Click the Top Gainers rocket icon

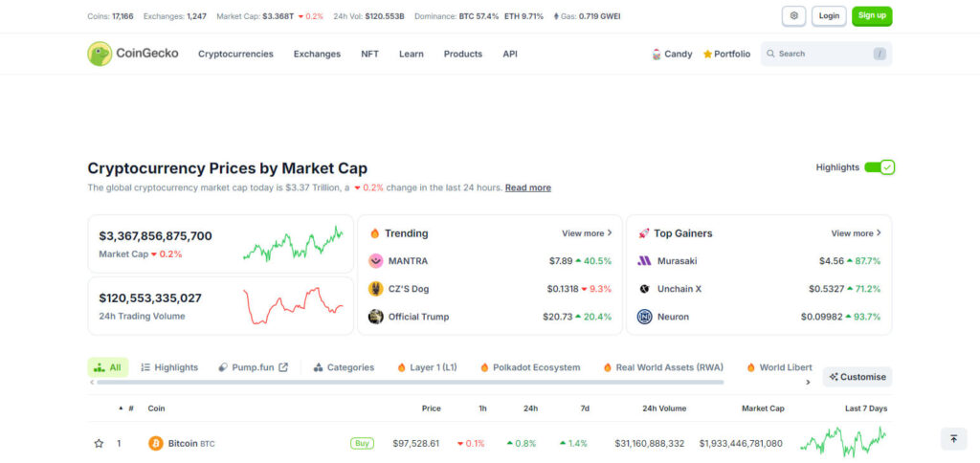(644, 233)
